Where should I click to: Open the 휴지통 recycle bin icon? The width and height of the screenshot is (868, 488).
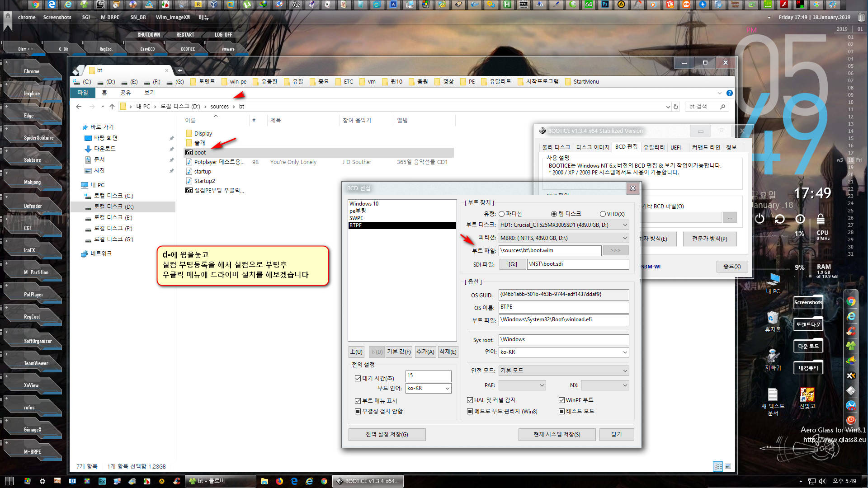pos(773,322)
